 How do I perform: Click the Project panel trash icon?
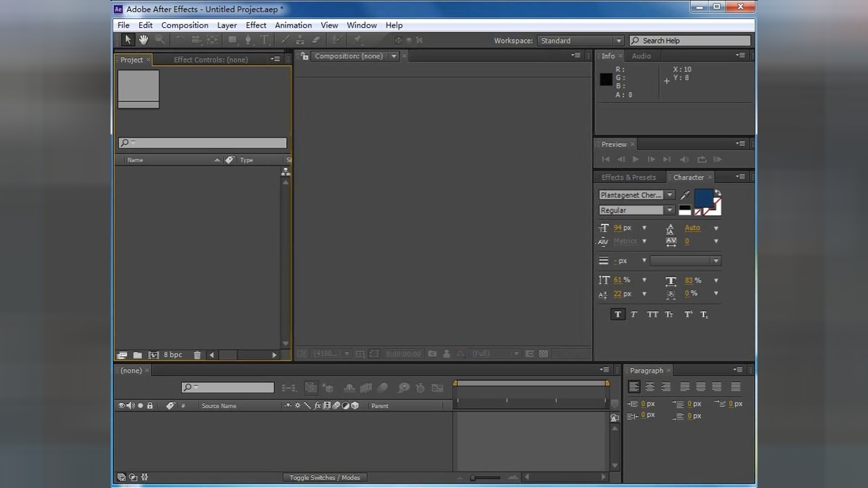[x=197, y=354]
